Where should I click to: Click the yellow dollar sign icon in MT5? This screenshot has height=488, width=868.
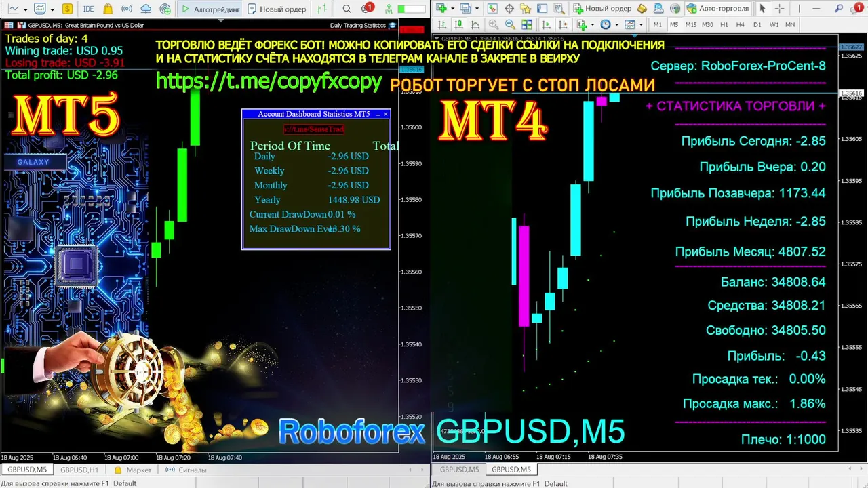pyautogui.click(x=67, y=9)
